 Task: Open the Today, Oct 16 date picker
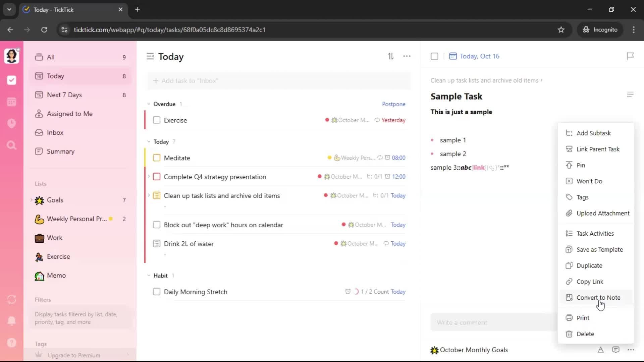tap(479, 56)
